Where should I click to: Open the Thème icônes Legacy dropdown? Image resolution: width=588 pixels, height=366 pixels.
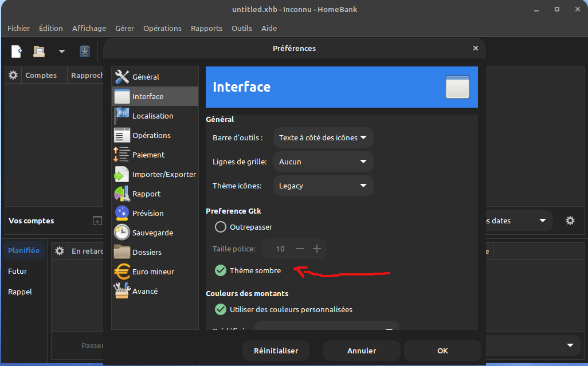(323, 186)
